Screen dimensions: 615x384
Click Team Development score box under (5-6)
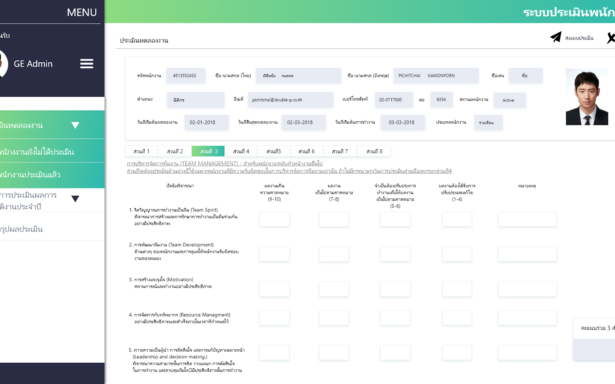(x=395, y=254)
